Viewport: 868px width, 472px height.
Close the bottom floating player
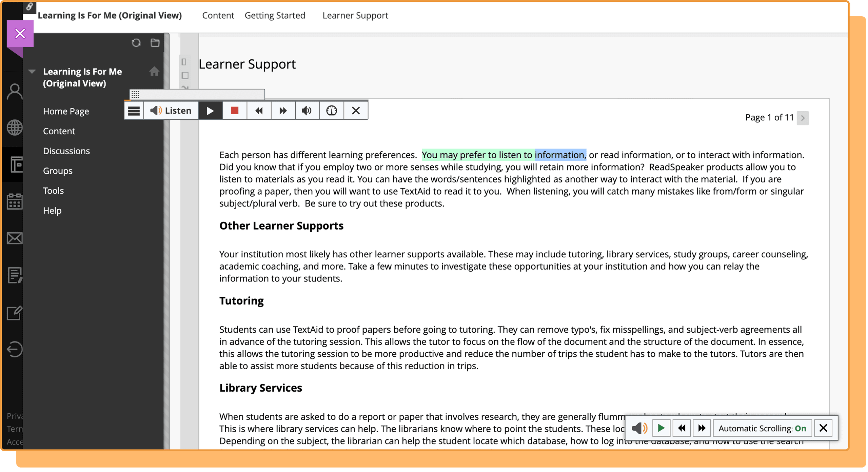point(824,429)
